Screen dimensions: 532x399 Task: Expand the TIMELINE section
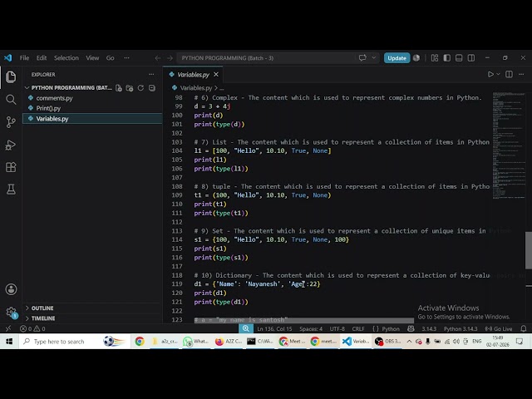point(43,318)
